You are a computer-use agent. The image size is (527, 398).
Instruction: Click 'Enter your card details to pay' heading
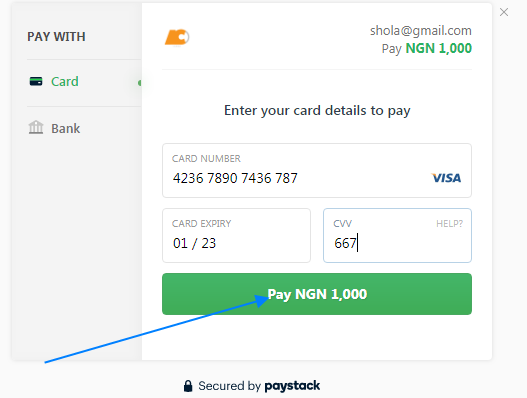click(x=317, y=111)
